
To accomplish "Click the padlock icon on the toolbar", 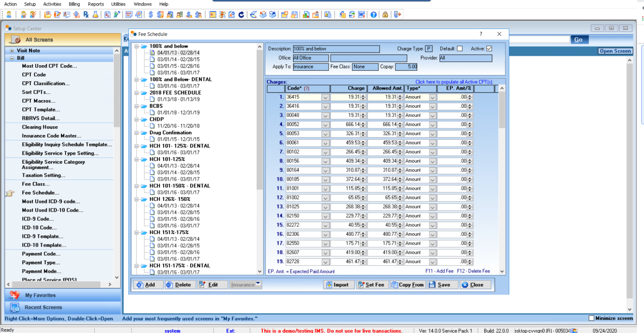I will click(x=385, y=14).
